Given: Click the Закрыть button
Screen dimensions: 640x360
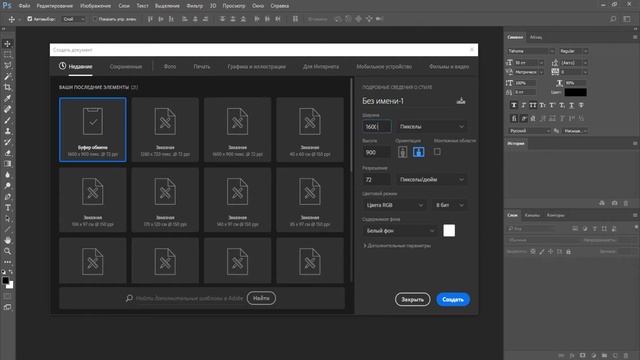Looking at the screenshot, I should pos(412,300).
